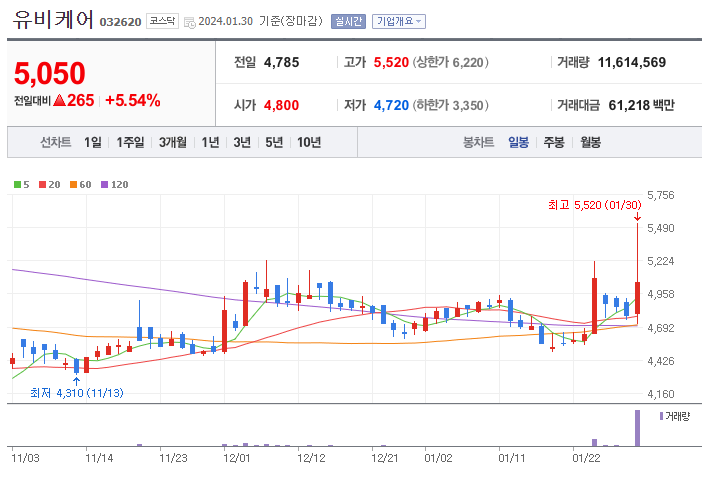Image resolution: width=702 pixels, height=477 pixels.
Task: Open the 기업개요 dropdown
Action: pos(398,21)
